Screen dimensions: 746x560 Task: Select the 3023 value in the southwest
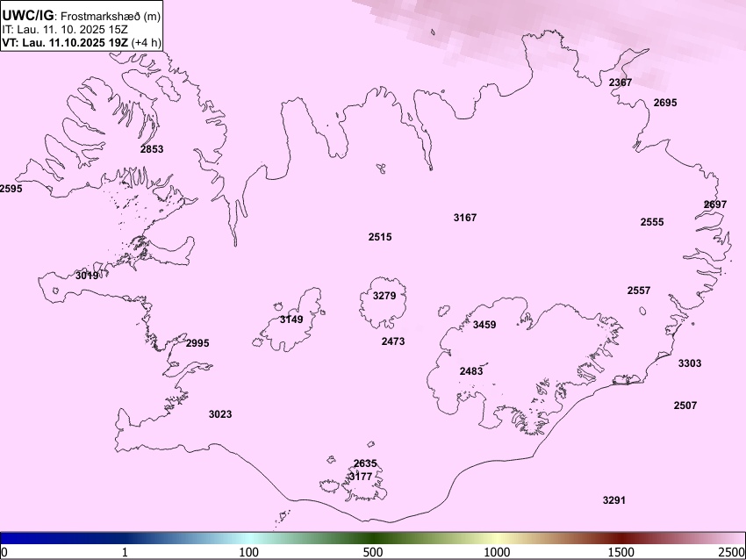[220, 414]
